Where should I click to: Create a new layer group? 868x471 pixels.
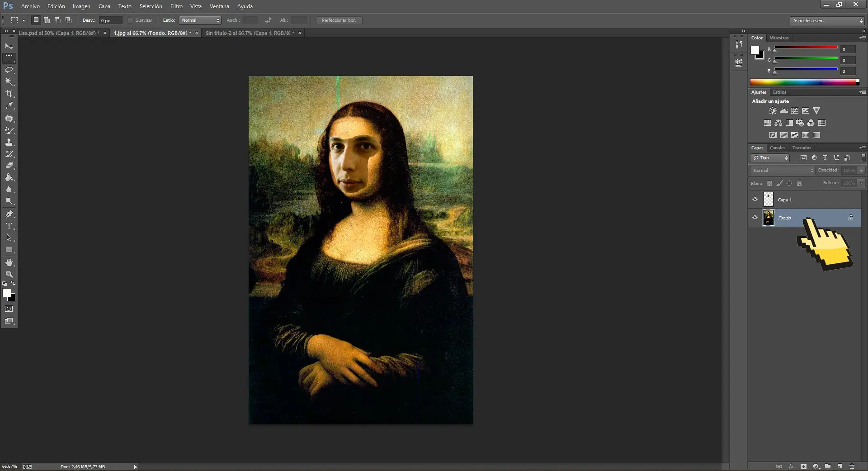click(828, 466)
